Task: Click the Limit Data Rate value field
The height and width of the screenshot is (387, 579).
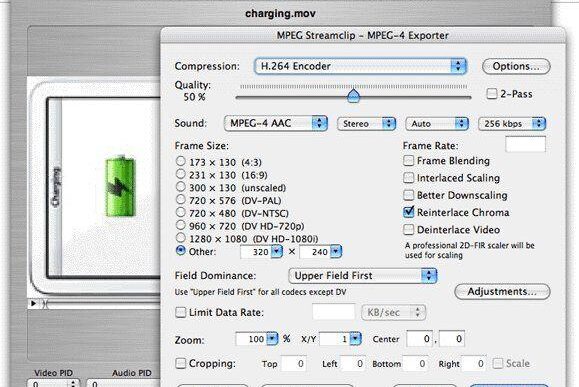Action: [334, 312]
